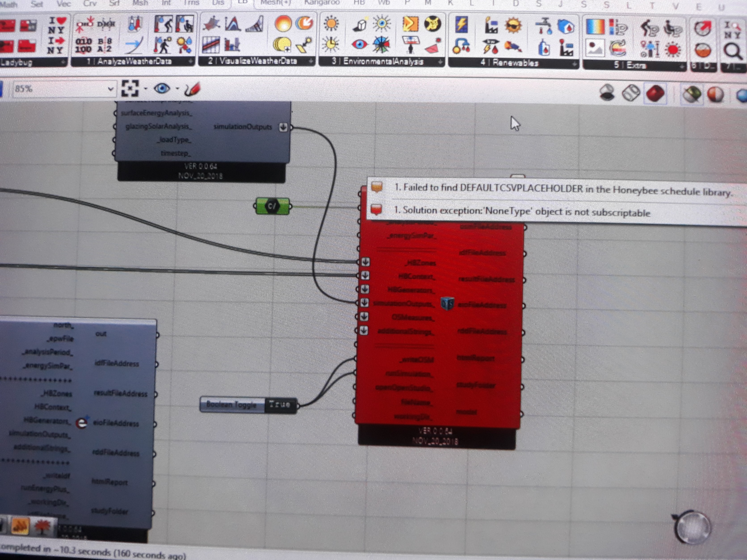The height and width of the screenshot is (560, 747).
Task: Click the Zoom Extents canvas icon
Action: pos(130,89)
